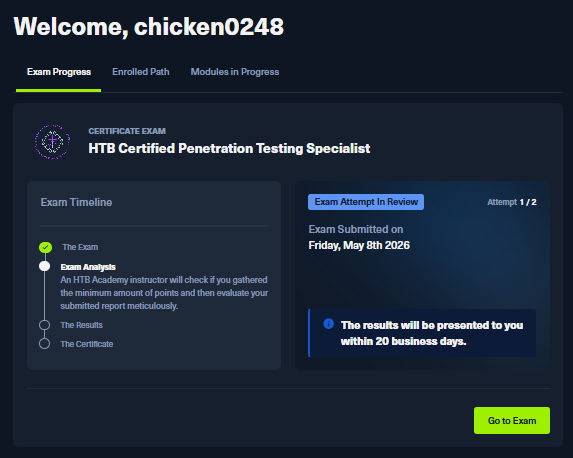This screenshot has width=573, height=458.
Task: Click the blue info icon in results notice
Action: (328, 324)
